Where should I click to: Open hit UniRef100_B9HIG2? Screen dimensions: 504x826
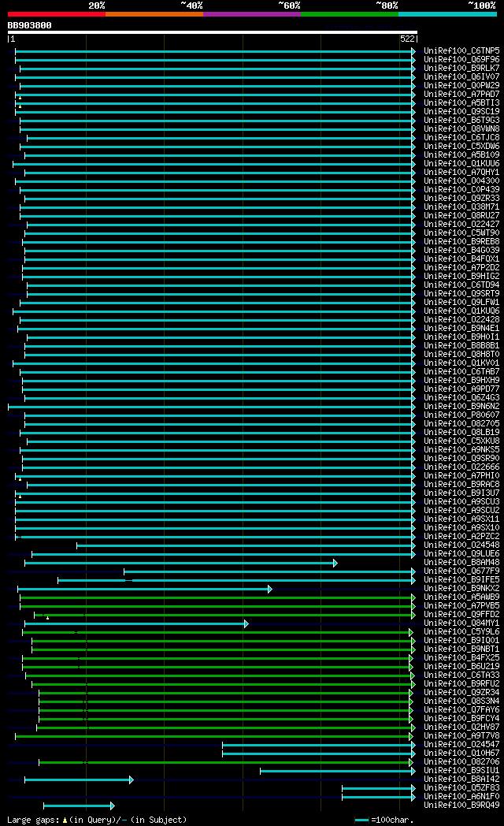(x=461, y=276)
